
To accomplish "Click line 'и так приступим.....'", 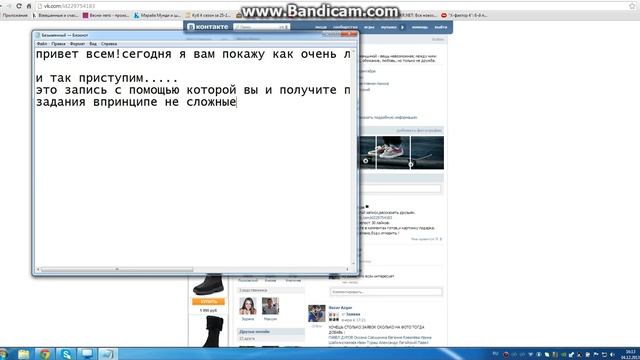I will coord(107,78).
